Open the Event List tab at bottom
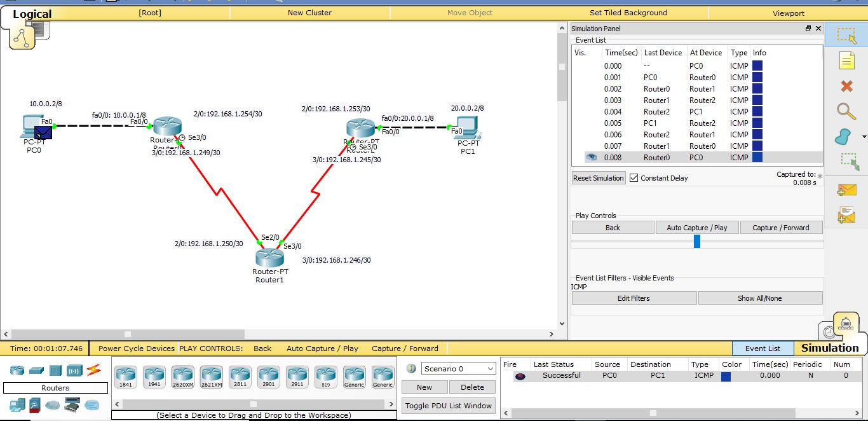868x421 pixels. coord(763,349)
